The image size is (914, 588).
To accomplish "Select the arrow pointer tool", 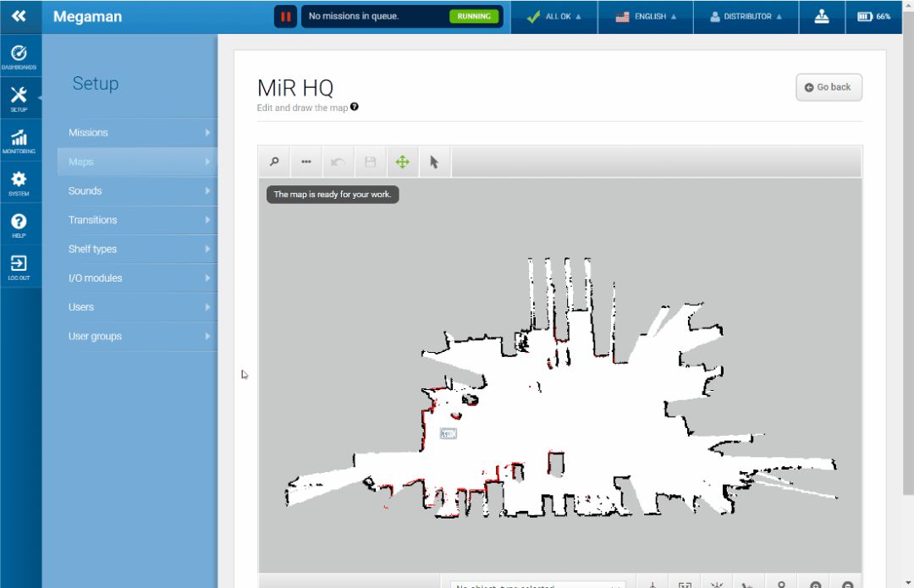I will pos(434,162).
